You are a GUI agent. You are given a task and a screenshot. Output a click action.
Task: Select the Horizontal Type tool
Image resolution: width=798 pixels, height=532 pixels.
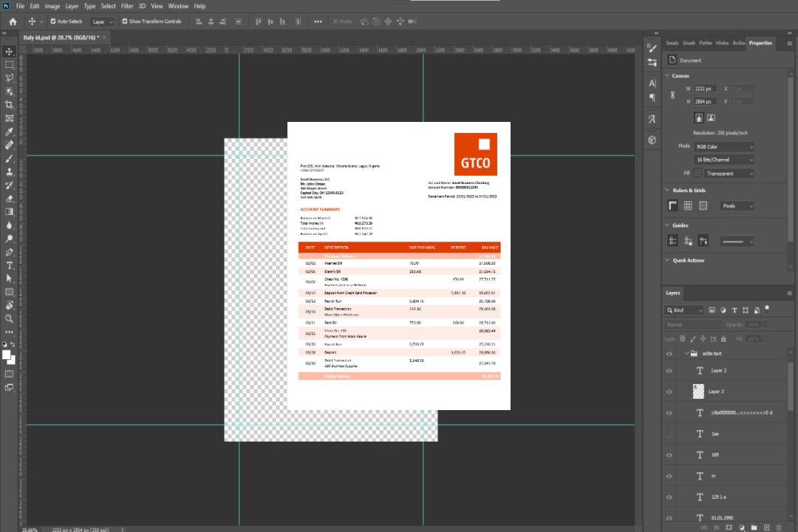(x=9, y=265)
